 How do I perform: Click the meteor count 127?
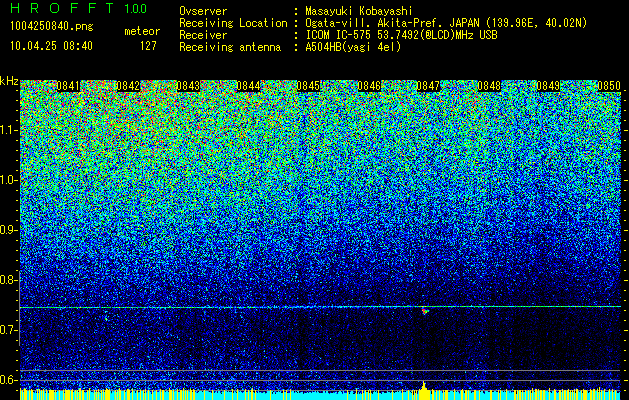tap(148, 46)
